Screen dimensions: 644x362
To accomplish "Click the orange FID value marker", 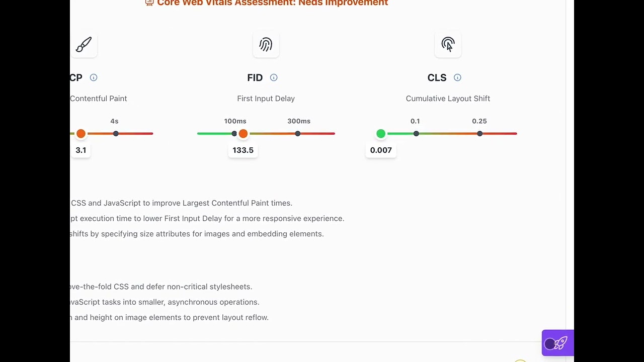I will [243, 134].
